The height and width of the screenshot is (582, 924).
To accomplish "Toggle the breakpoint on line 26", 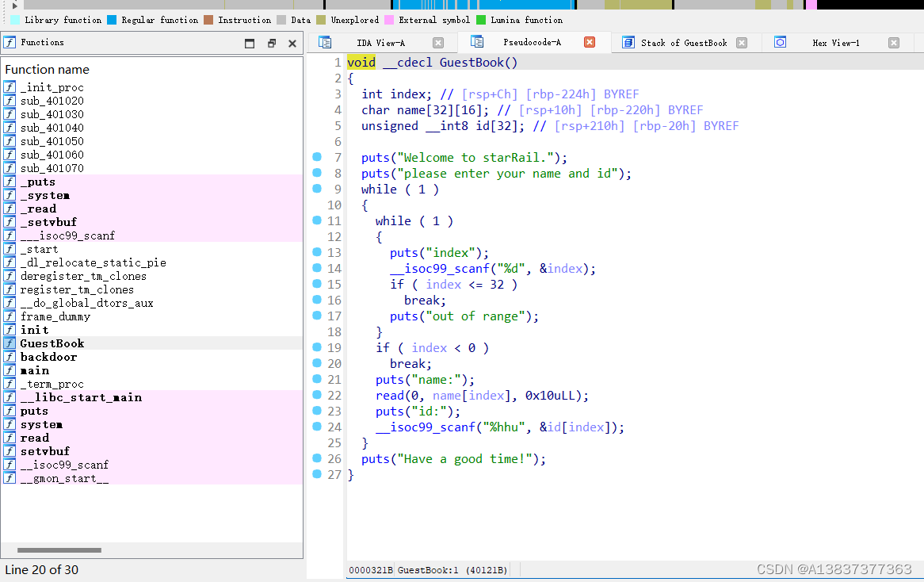I will [317, 458].
